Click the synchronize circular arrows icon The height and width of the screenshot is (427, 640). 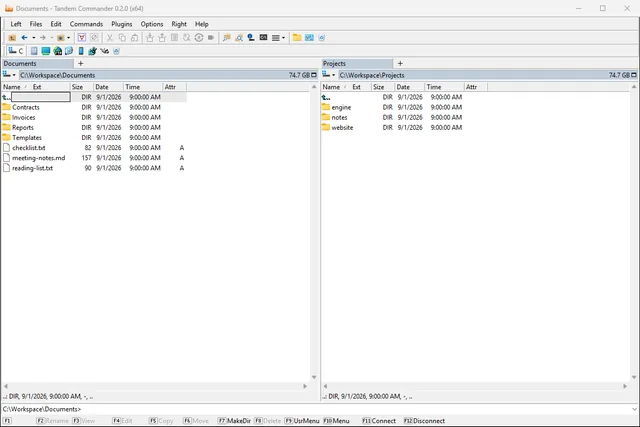click(199, 38)
